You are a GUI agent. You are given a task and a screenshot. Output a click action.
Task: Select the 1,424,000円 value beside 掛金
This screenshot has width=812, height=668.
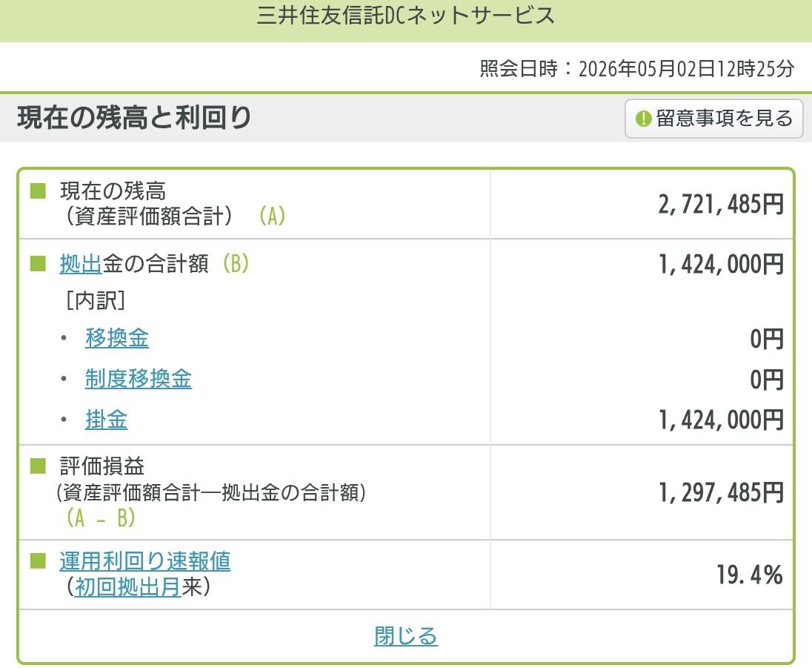pos(721,420)
